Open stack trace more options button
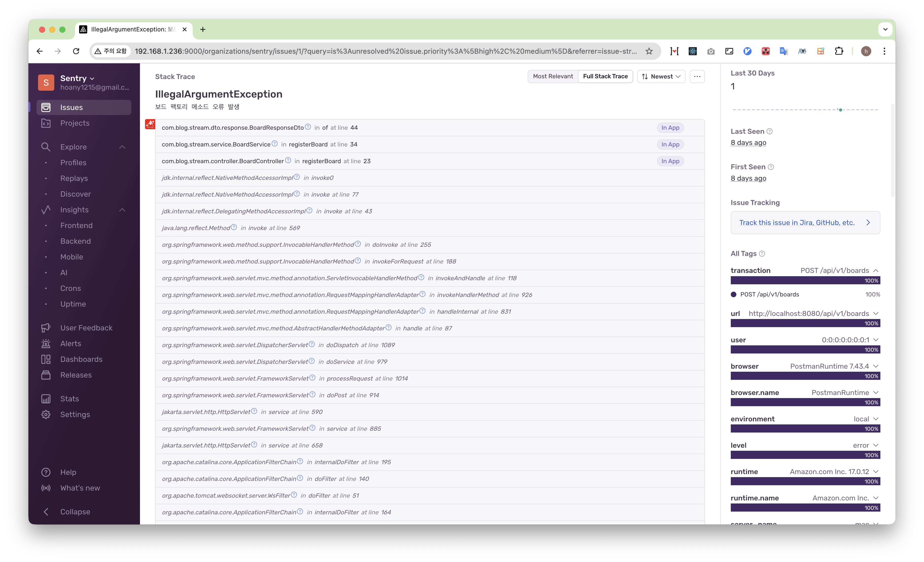Viewport: 924px width, 562px height. pyautogui.click(x=697, y=77)
